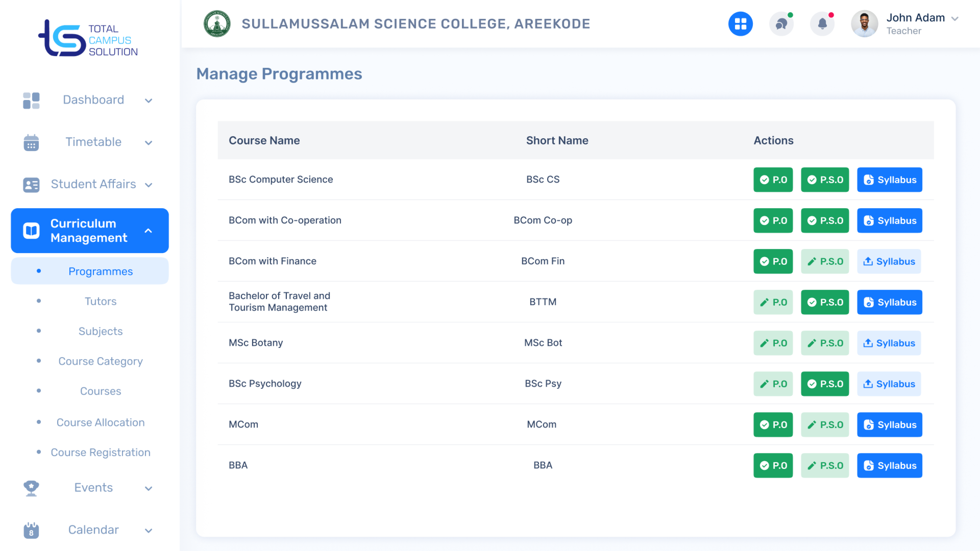This screenshot has width=980, height=551.
Task: Collapse the Curriculum Management section
Action: (148, 231)
